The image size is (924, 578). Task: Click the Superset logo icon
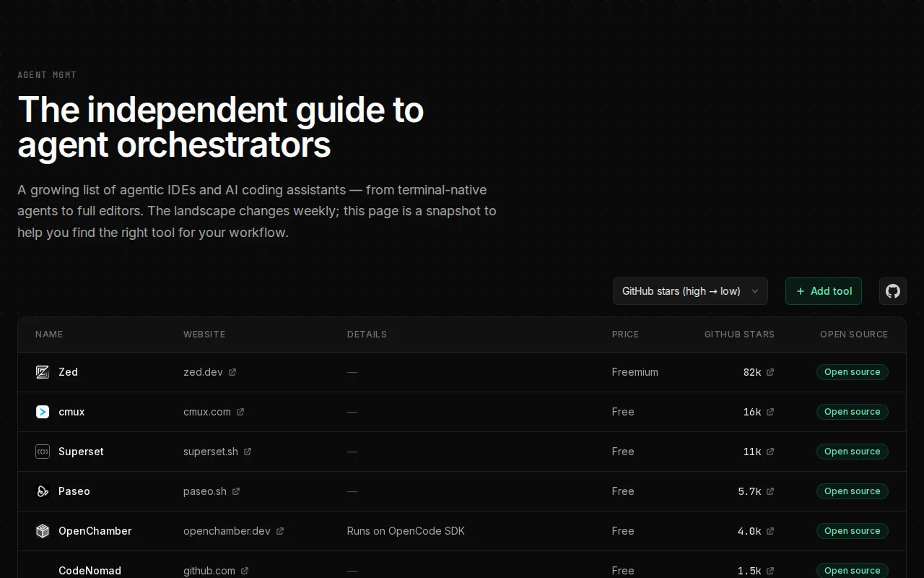43,452
